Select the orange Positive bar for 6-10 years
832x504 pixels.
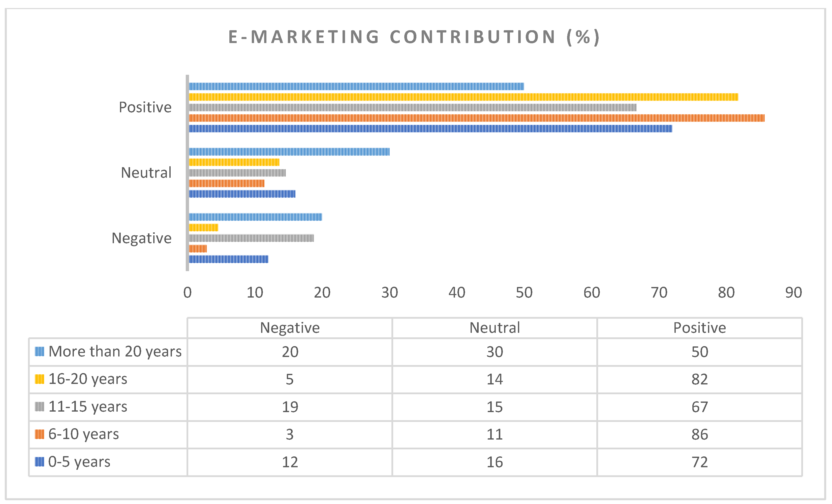[x=476, y=118]
